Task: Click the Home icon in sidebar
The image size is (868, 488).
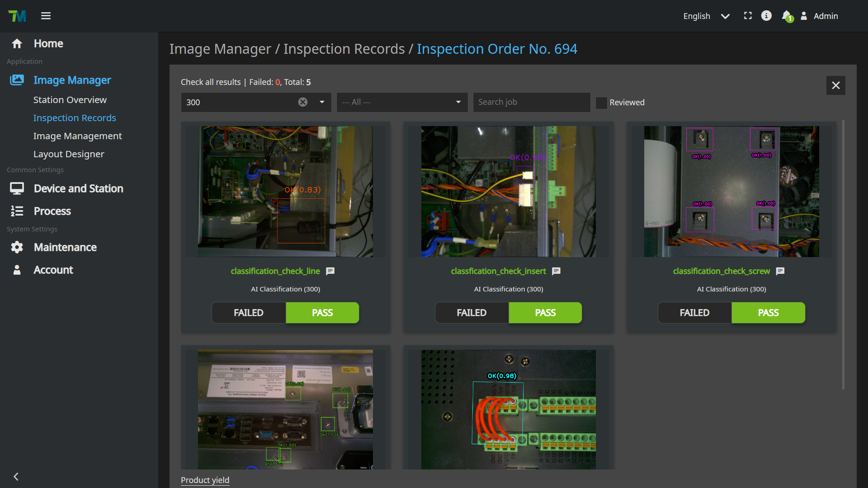Action: (17, 44)
